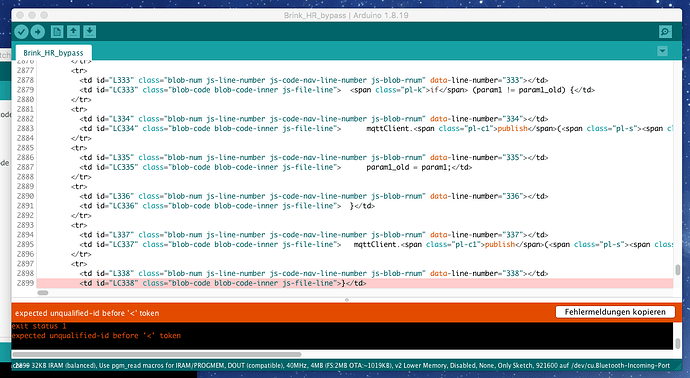Image resolution: width=690 pixels, height=378 pixels.
Task: Click the line with id="LC334" mqttClient publish
Action: [x=376, y=128]
